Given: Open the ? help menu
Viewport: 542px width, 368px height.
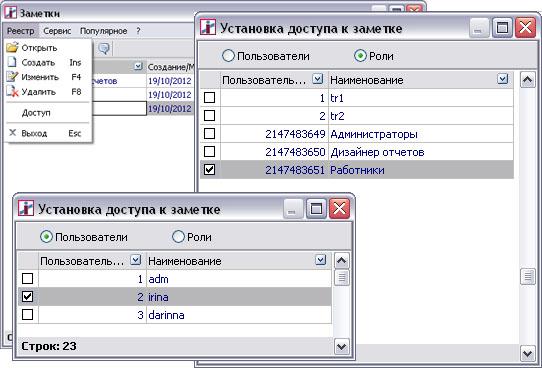Looking at the screenshot, I should [x=138, y=31].
